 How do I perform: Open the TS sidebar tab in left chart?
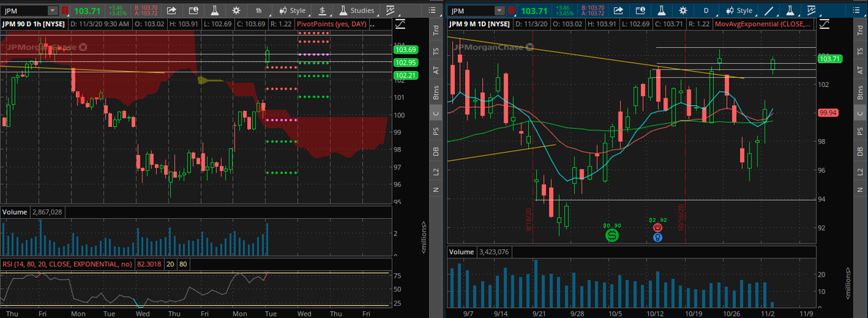click(435, 51)
